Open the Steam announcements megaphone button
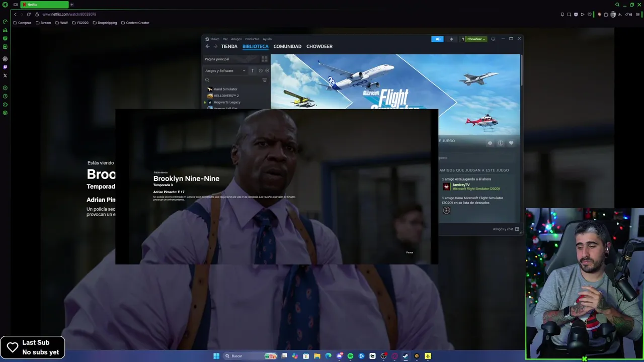 click(437, 39)
